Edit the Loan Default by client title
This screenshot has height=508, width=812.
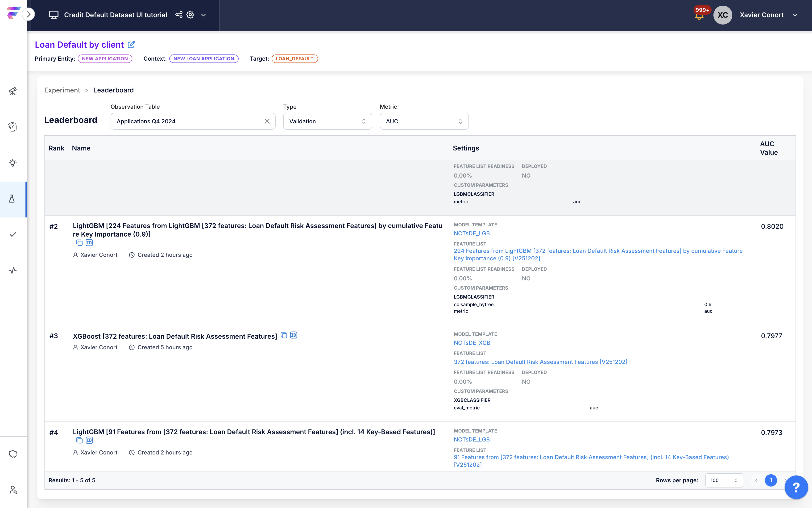tap(132, 44)
